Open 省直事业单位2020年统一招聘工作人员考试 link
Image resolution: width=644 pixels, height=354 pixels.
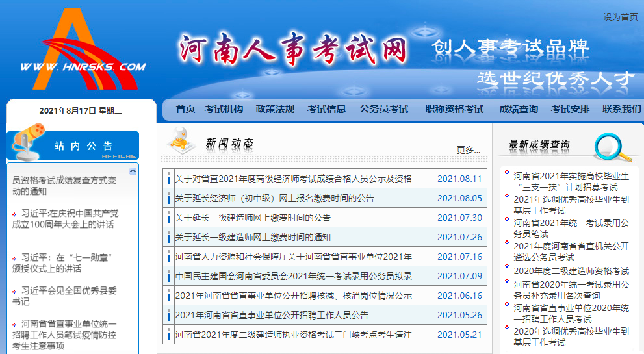click(571, 313)
